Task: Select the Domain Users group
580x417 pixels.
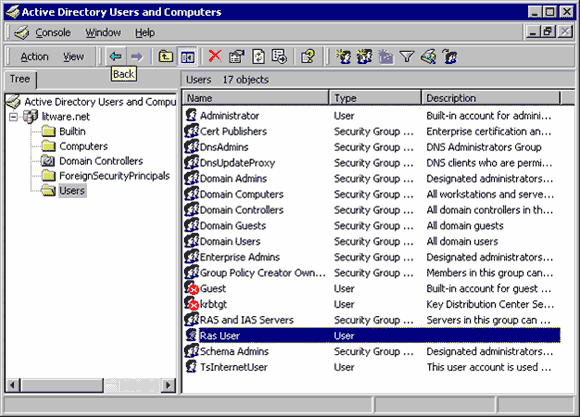Action: 230,241
